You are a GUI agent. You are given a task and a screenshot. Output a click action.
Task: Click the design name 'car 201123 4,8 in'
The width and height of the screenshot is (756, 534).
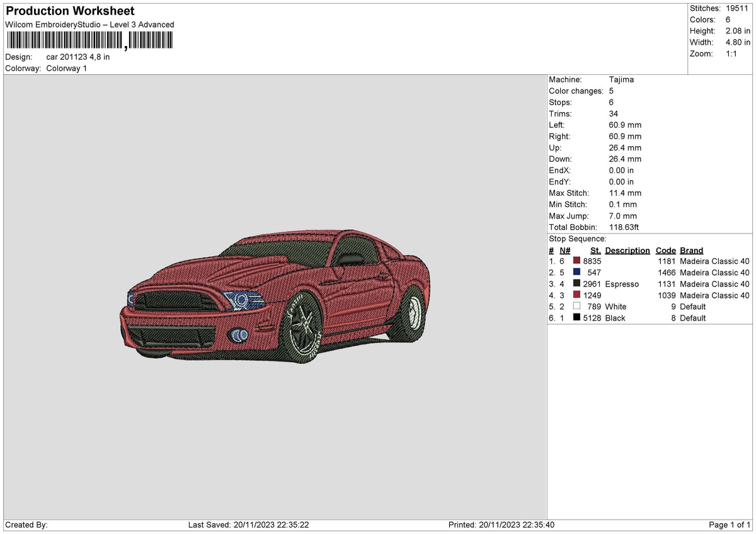[78, 57]
